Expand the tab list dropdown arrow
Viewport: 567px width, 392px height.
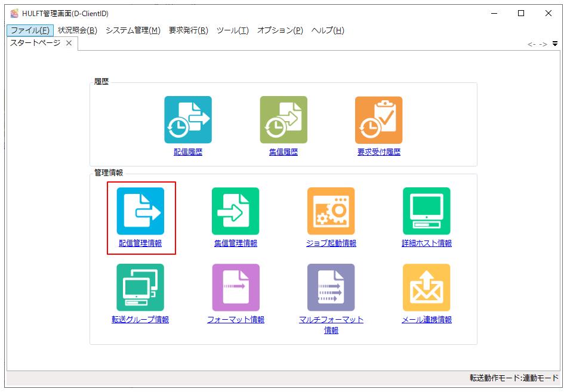pyautogui.click(x=555, y=44)
